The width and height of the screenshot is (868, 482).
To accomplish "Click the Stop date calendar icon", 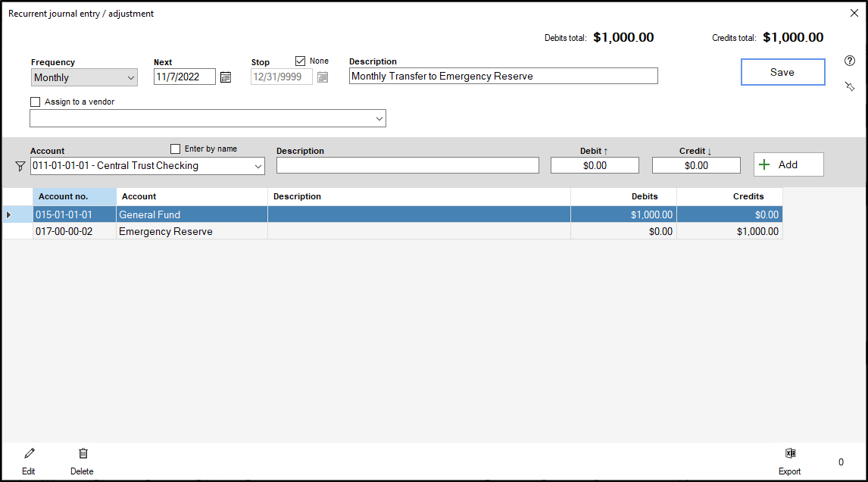I will coord(323,77).
